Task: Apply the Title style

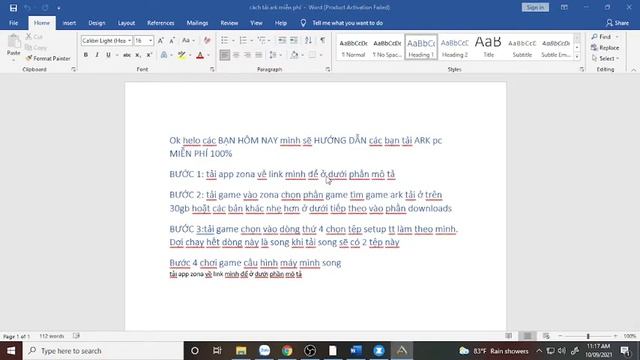Action: pyautogui.click(x=488, y=47)
